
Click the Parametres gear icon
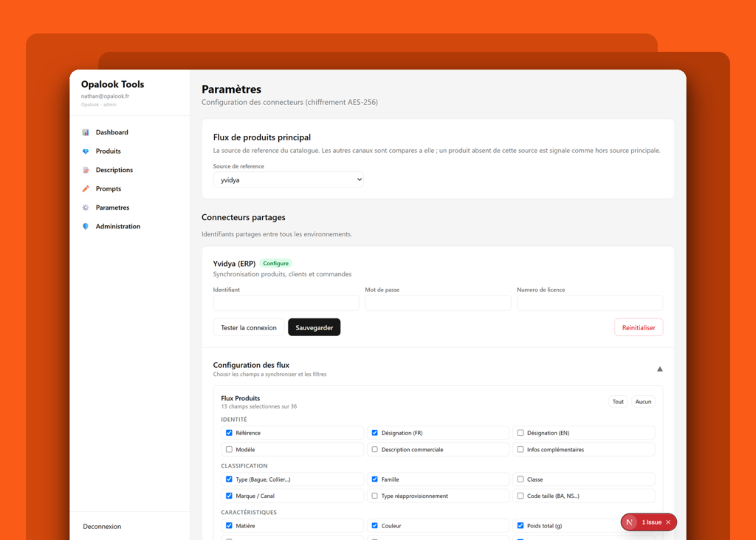click(x=86, y=208)
